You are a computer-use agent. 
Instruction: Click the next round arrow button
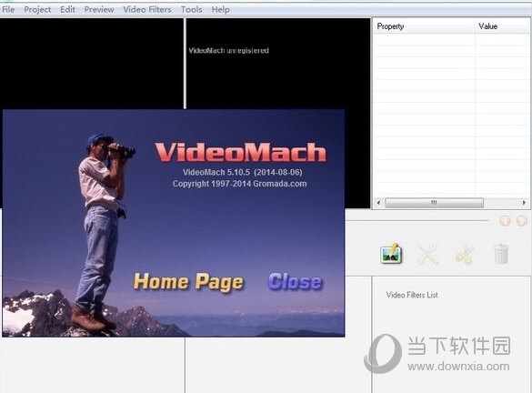click(x=522, y=221)
